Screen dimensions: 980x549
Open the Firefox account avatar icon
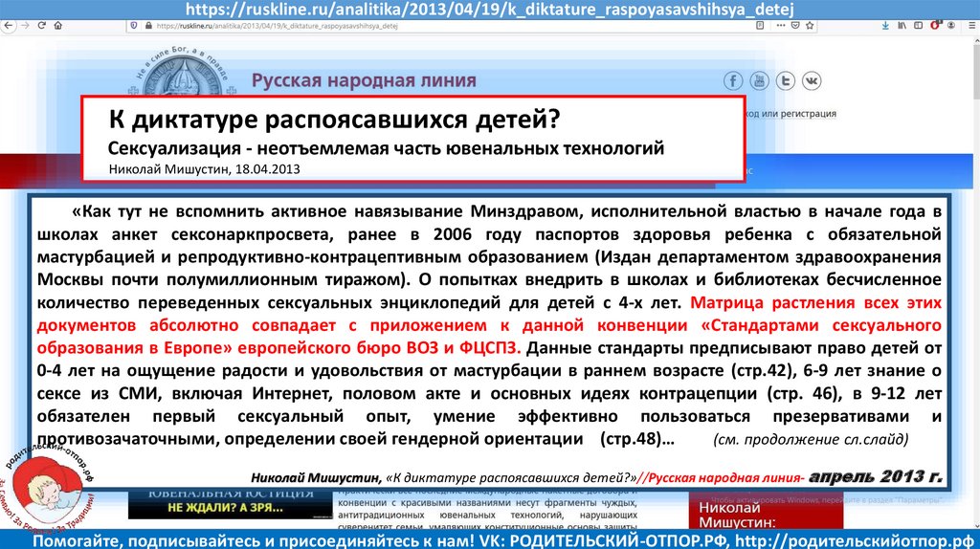pyautogui.click(x=951, y=26)
